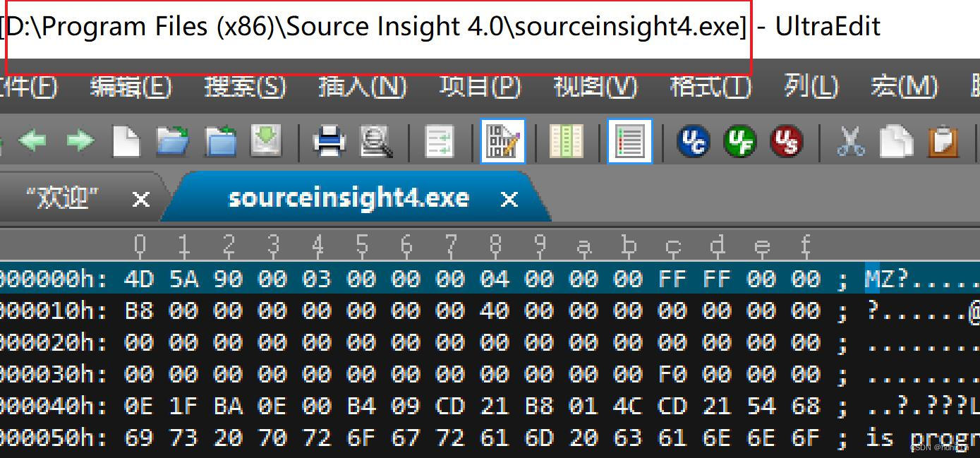Click byte B8 in row 000010h
Viewport: 980px width, 458px height.
[x=138, y=311]
